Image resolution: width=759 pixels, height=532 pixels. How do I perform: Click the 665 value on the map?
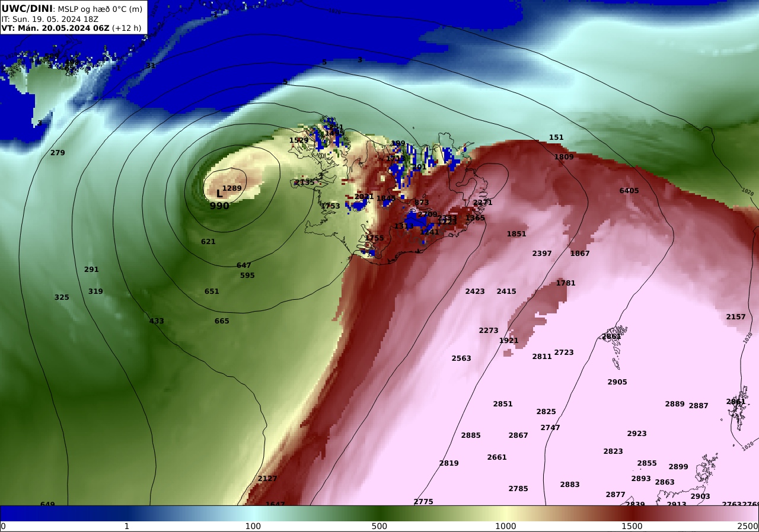coord(222,321)
